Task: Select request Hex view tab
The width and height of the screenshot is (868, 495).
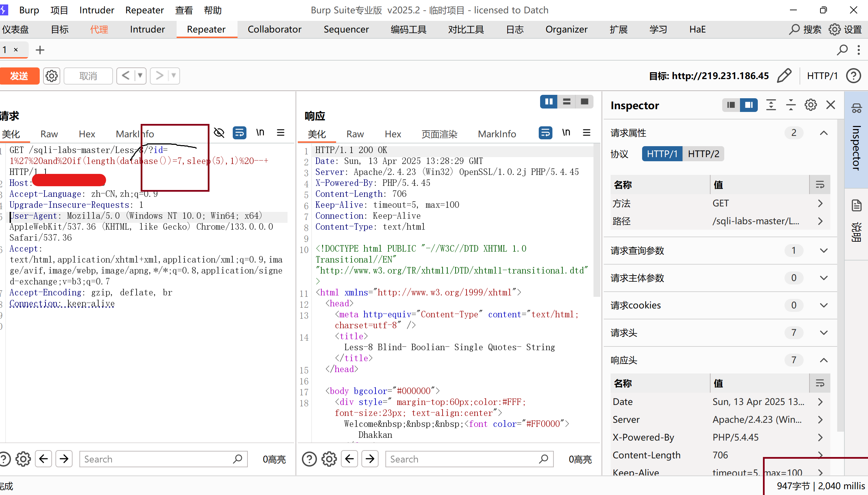Action: 87,134
